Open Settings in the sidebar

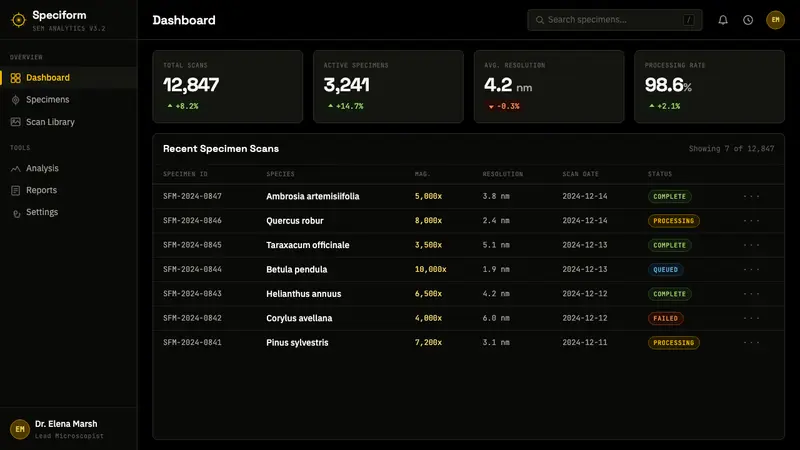coord(68,212)
